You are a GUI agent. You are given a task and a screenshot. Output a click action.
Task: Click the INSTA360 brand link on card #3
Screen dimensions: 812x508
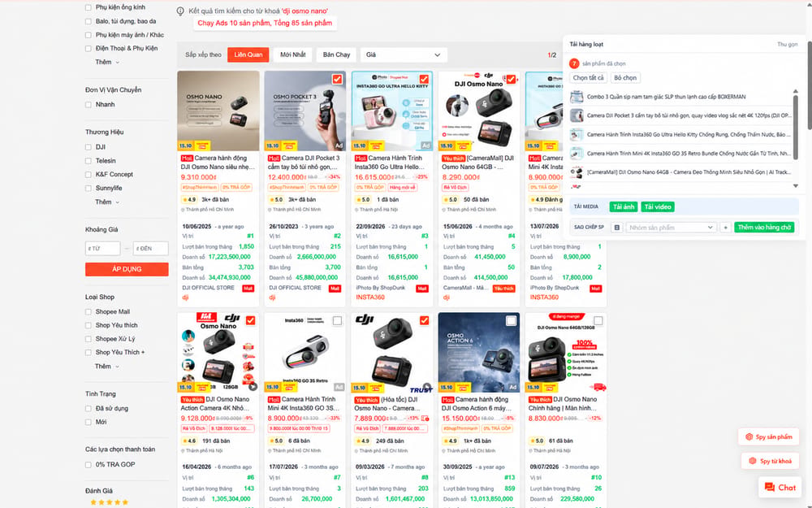pos(369,297)
